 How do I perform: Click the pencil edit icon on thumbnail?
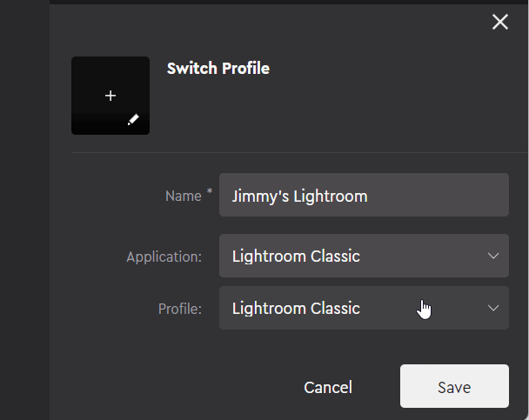[x=133, y=120]
